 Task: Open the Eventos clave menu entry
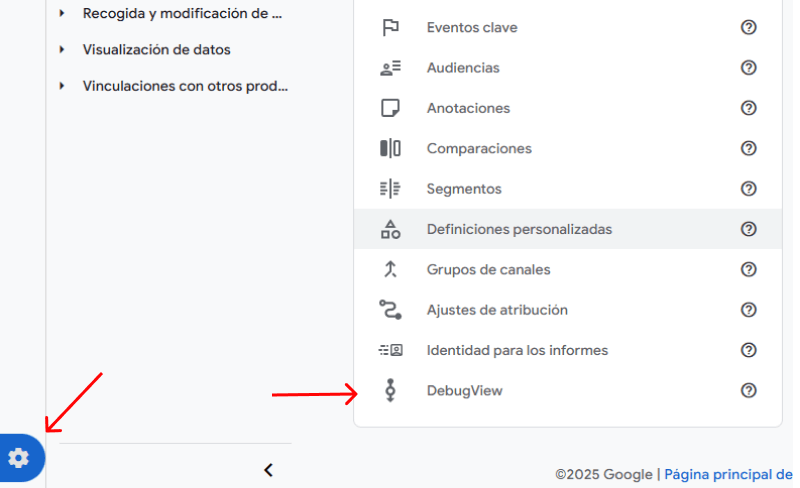tap(568, 27)
